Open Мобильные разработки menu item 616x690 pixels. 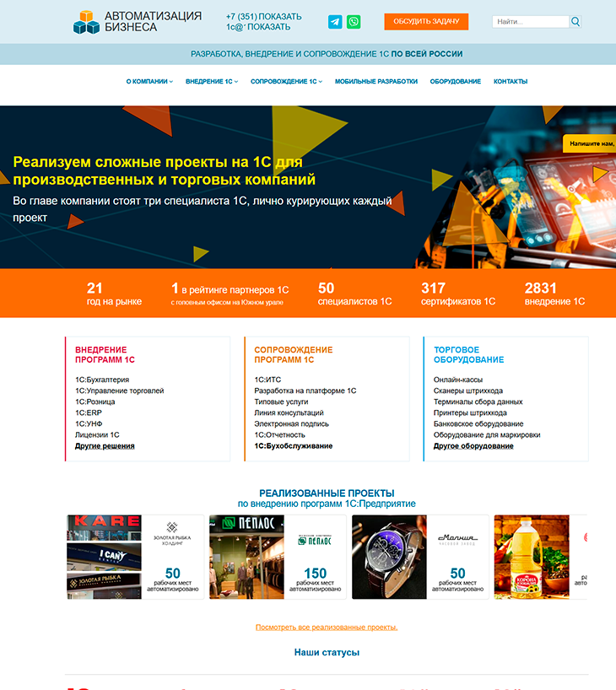(376, 82)
